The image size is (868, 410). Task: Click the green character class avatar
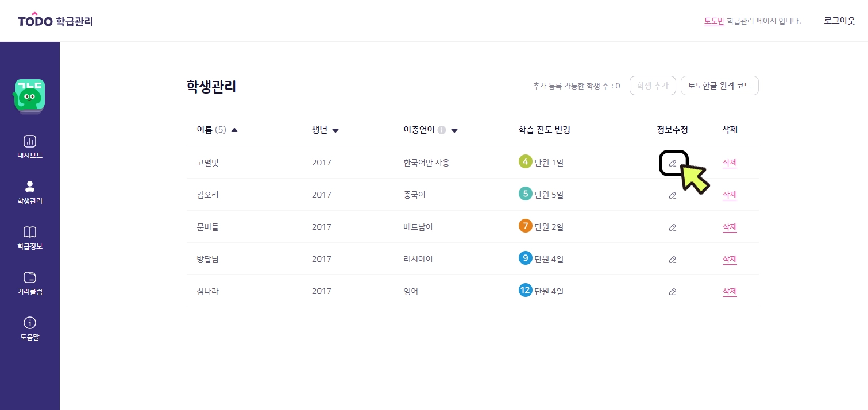pos(29,96)
